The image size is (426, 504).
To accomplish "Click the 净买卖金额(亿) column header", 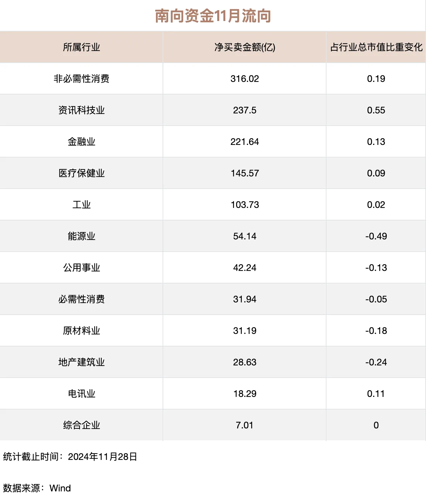I will click(245, 47).
